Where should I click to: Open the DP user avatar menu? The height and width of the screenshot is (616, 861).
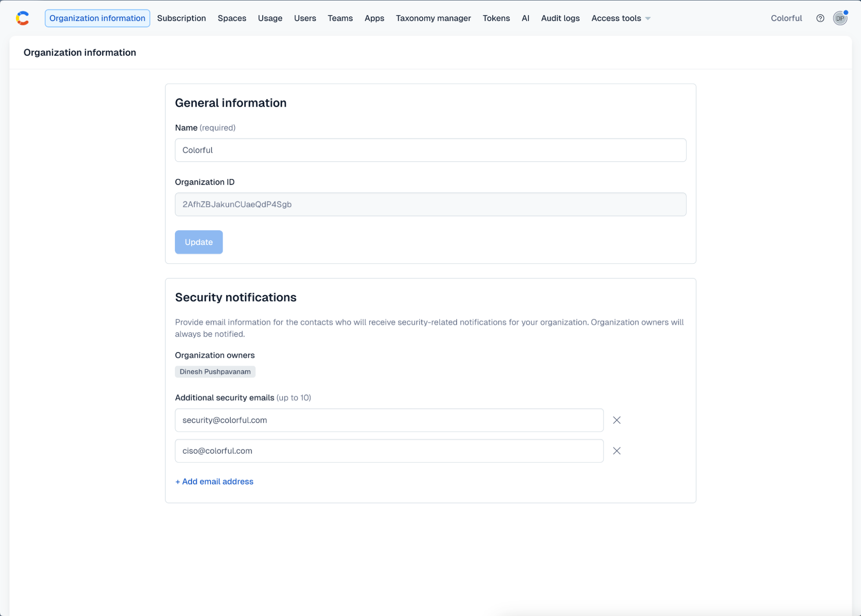839,19
